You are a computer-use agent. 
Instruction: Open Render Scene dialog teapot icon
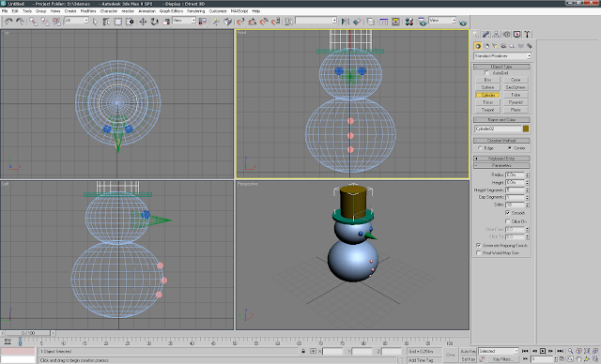pyautogui.click(x=422, y=22)
